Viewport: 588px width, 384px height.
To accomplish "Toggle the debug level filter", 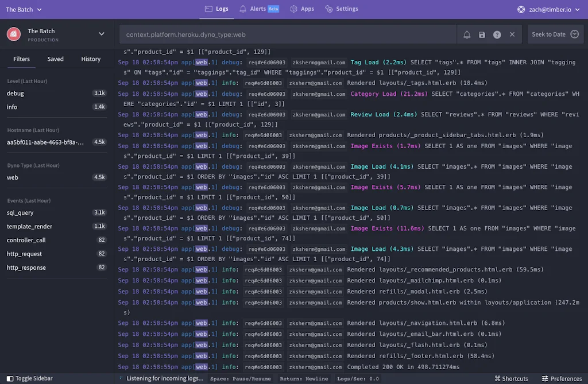I will click(16, 93).
